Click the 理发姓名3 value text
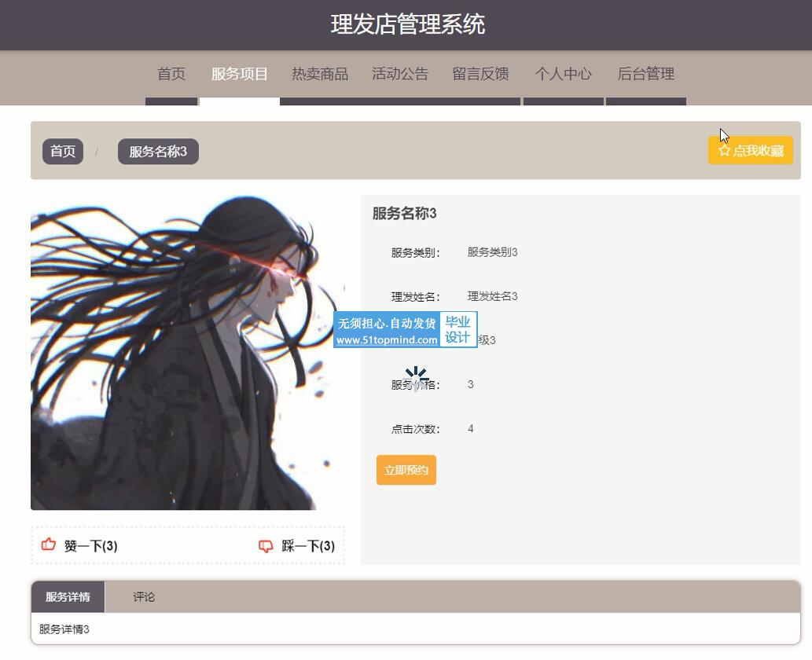This screenshot has width=812, height=660. click(x=493, y=296)
